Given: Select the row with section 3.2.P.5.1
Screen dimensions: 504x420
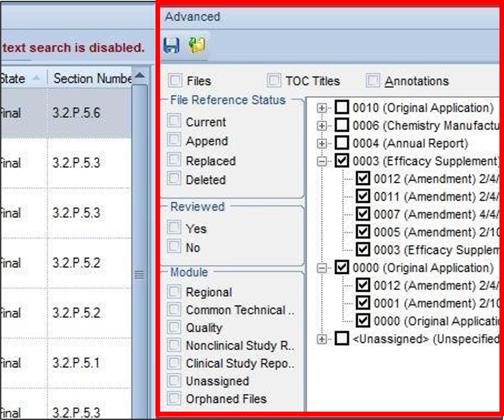Looking at the screenshot, I should pyautogui.click(x=66, y=363).
